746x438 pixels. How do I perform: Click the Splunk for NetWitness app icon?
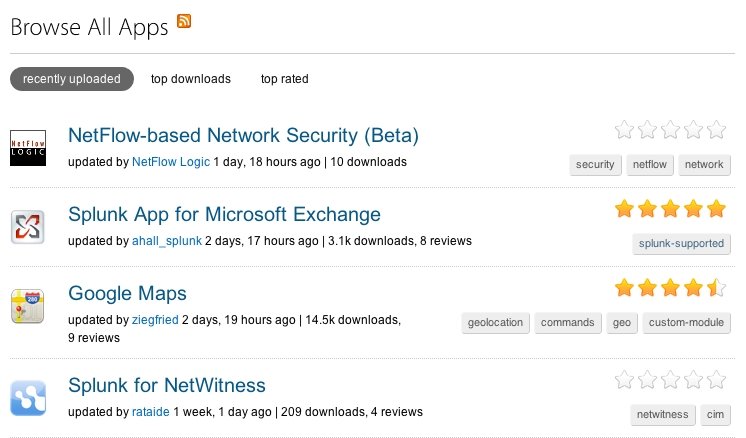click(28, 398)
